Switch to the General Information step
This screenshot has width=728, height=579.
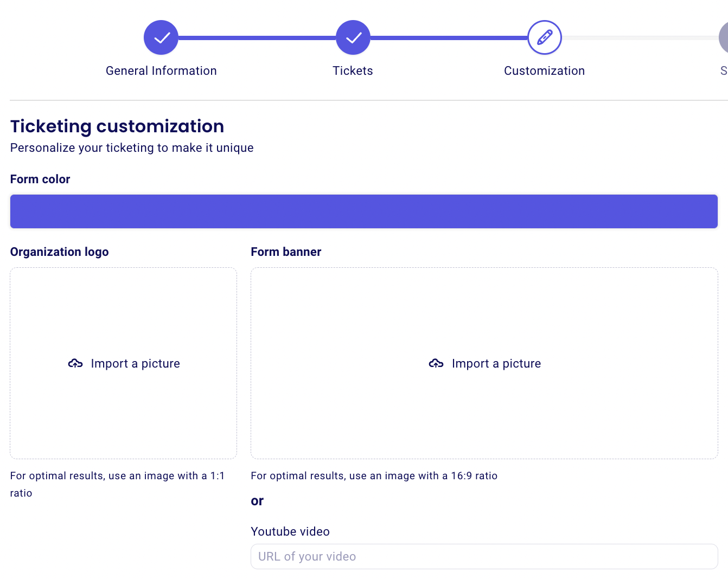click(161, 70)
